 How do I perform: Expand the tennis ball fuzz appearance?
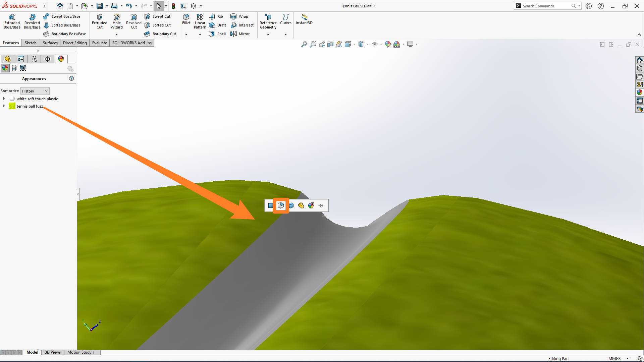[4, 106]
